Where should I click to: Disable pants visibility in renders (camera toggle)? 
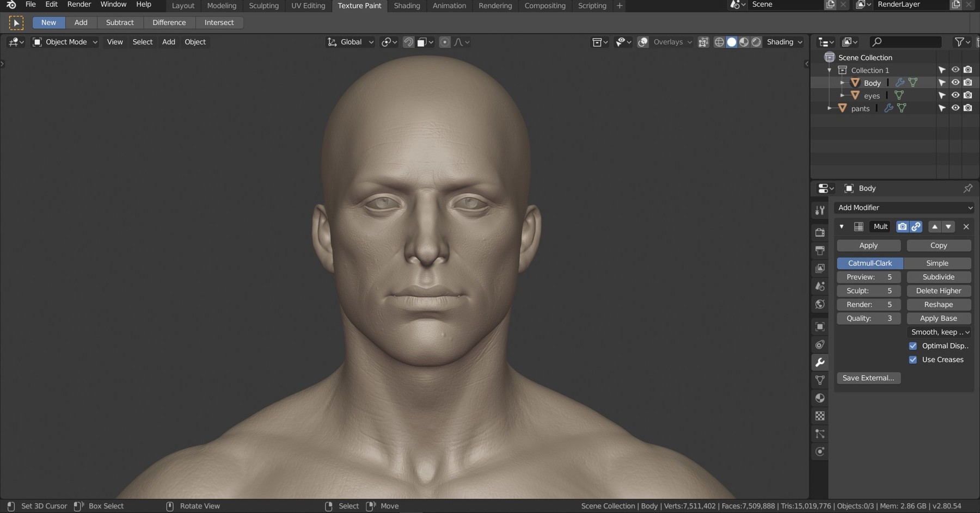click(x=968, y=108)
